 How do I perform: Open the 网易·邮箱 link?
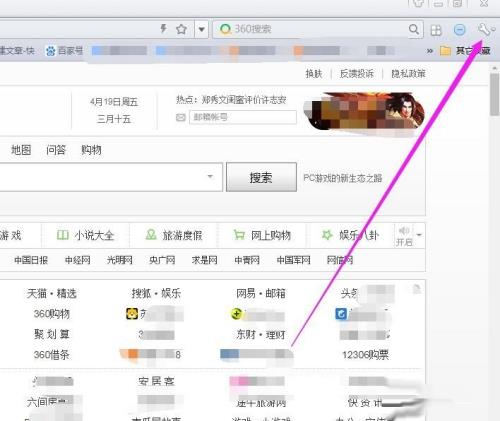point(261,294)
